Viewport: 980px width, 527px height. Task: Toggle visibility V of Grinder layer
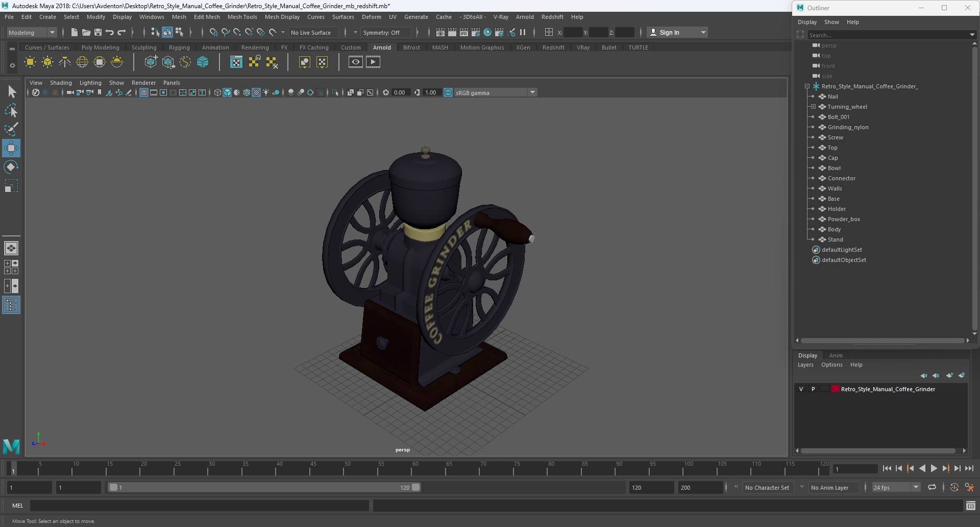click(x=801, y=389)
